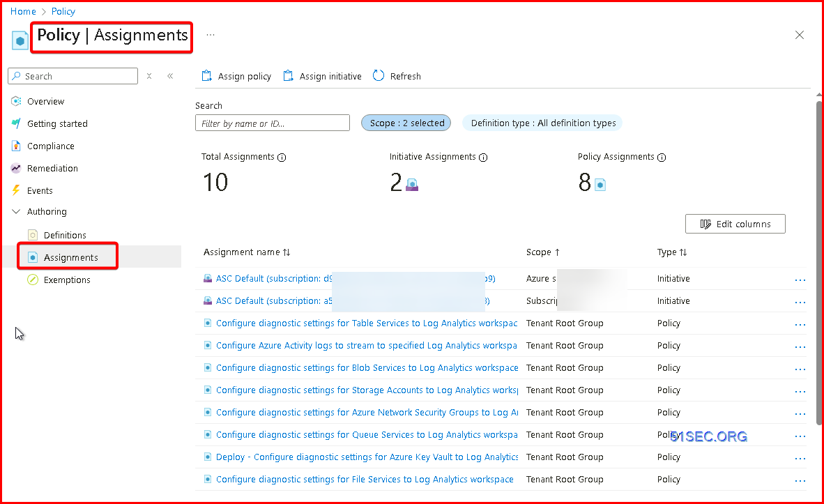Close the Policy blade with the X button

click(x=800, y=35)
